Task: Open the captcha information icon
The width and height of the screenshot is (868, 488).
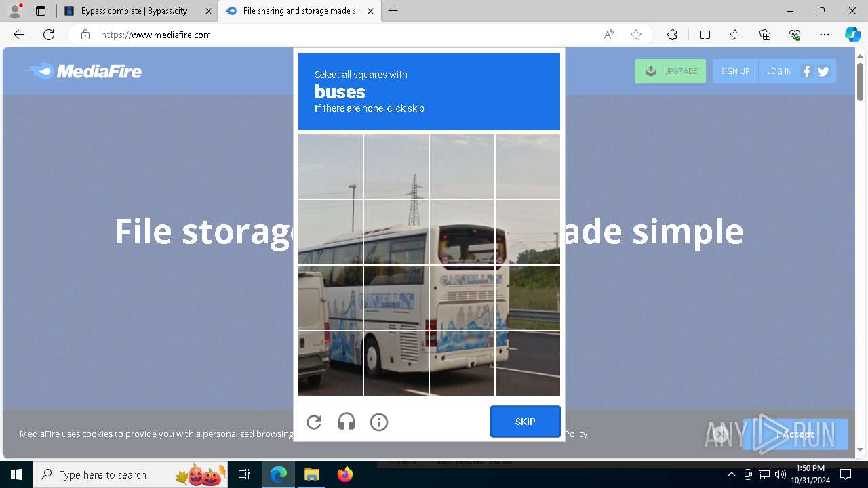Action: [379, 422]
